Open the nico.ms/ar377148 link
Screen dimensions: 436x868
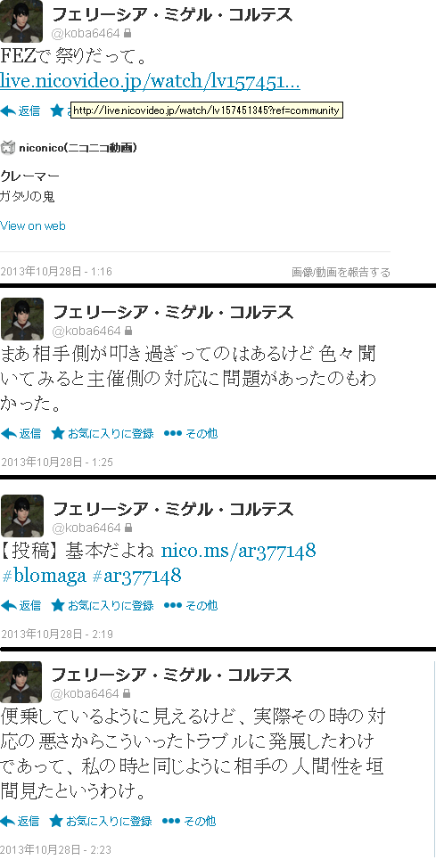pos(238,551)
